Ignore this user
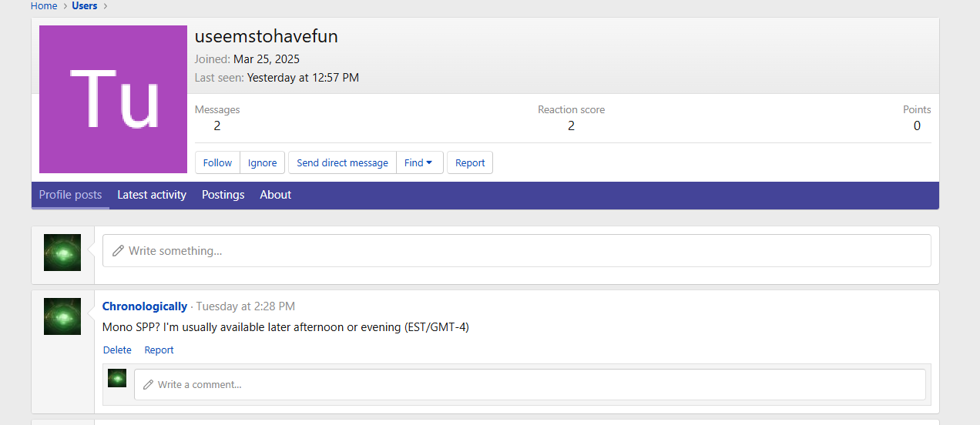 (x=262, y=162)
